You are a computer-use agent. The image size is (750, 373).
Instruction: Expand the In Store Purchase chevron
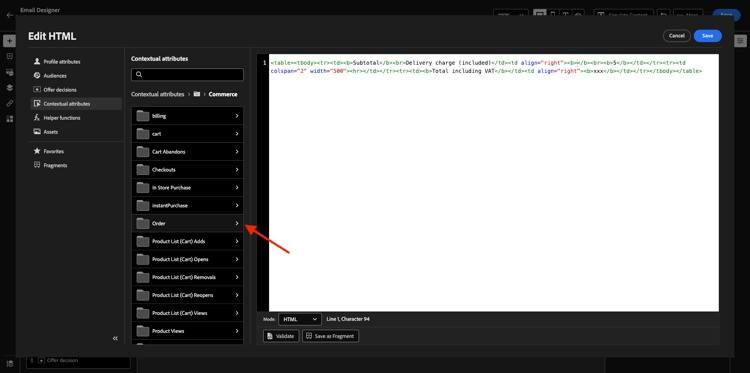point(237,187)
